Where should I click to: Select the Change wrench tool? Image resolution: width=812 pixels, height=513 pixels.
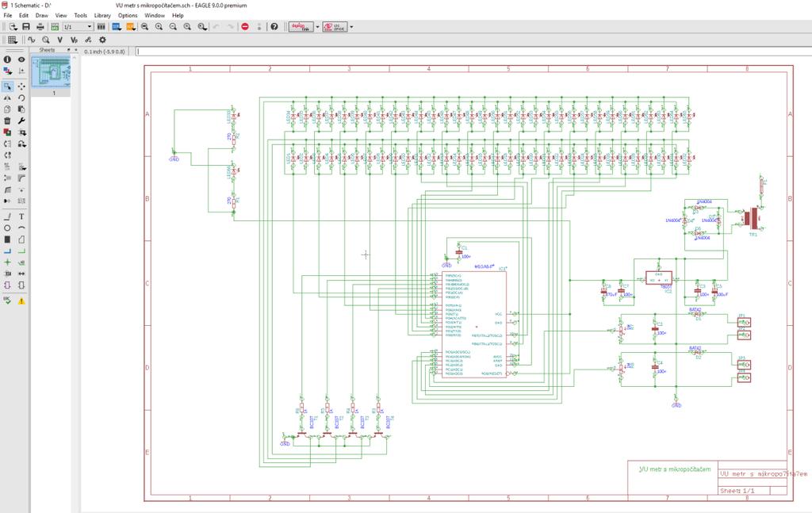21,121
